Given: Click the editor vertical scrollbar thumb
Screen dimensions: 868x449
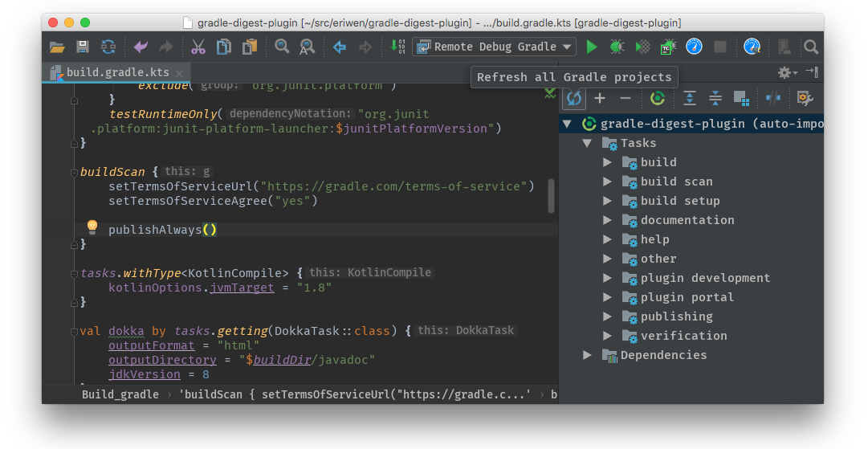Looking at the screenshot, I should tap(551, 195).
